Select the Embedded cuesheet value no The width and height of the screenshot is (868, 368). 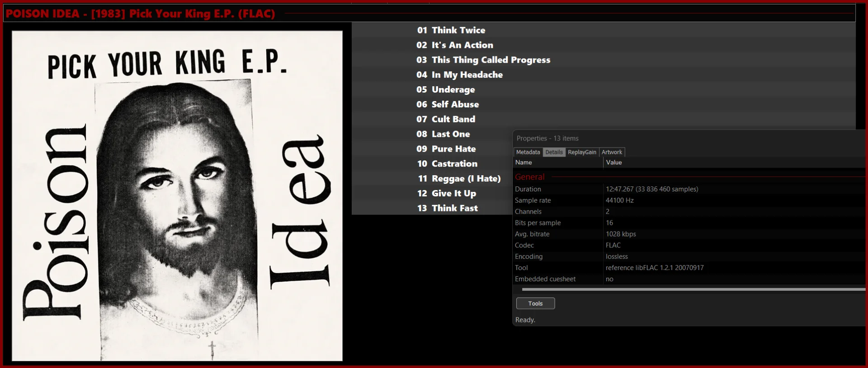click(x=609, y=279)
